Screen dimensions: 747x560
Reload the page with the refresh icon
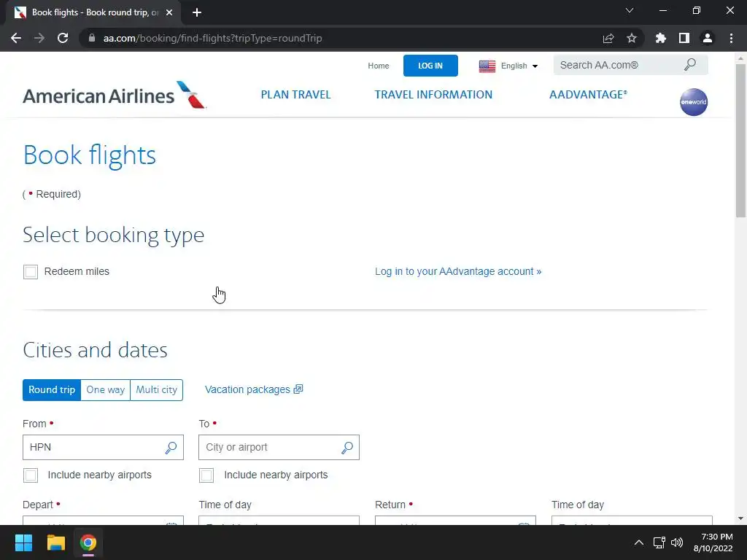[x=63, y=38]
